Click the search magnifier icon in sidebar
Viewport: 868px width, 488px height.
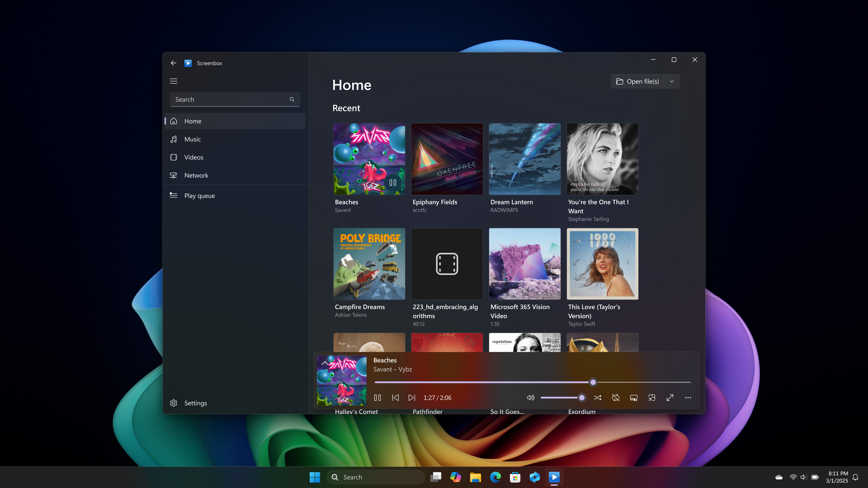pyautogui.click(x=292, y=99)
